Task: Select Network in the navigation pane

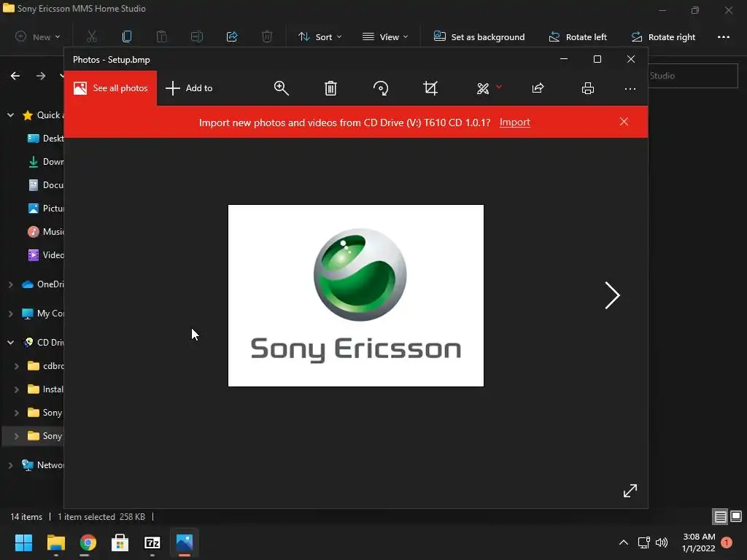Action: (x=43, y=464)
